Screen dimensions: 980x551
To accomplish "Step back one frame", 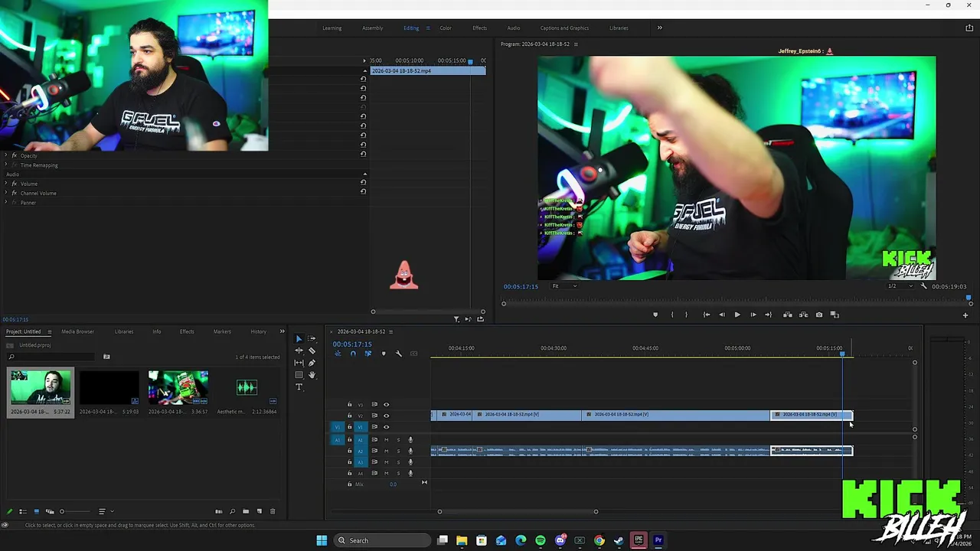I will coord(721,315).
